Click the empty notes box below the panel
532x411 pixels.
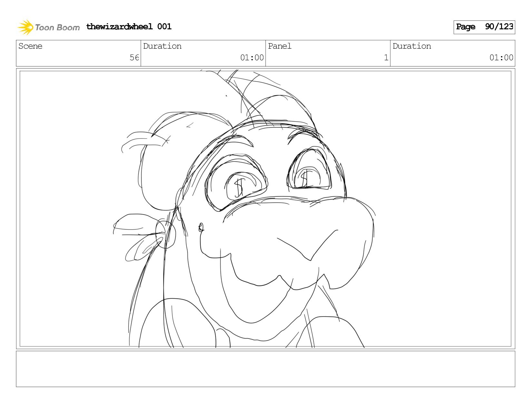click(265, 369)
